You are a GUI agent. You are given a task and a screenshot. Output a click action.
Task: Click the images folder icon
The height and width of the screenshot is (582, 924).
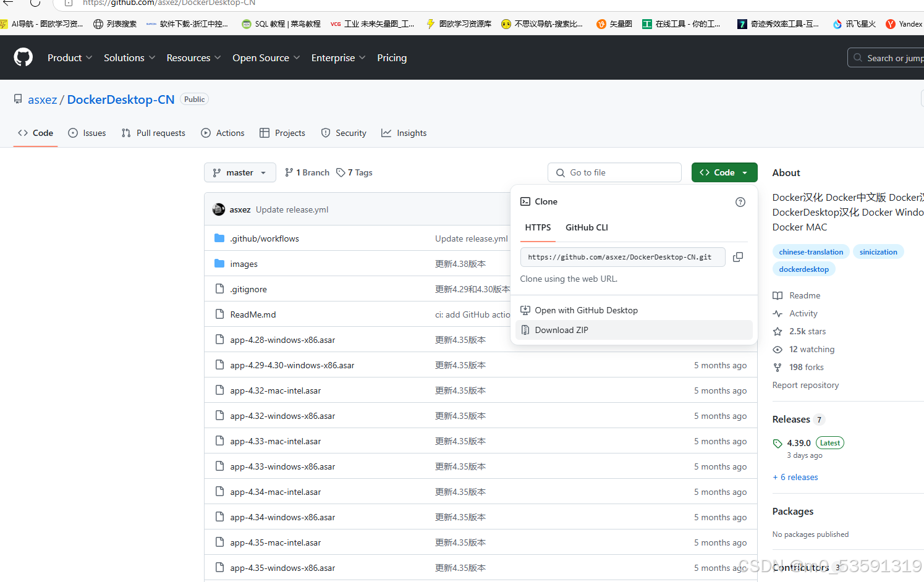pos(219,263)
